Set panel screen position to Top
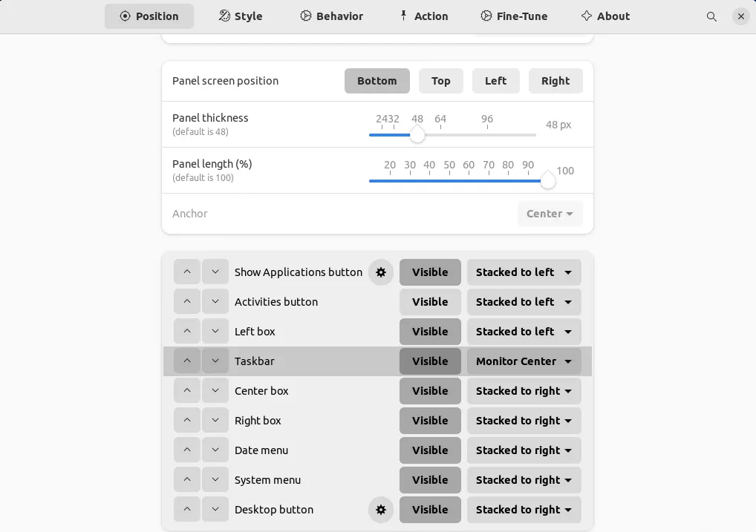The width and height of the screenshot is (756, 532). pyautogui.click(x=441, y=81)
